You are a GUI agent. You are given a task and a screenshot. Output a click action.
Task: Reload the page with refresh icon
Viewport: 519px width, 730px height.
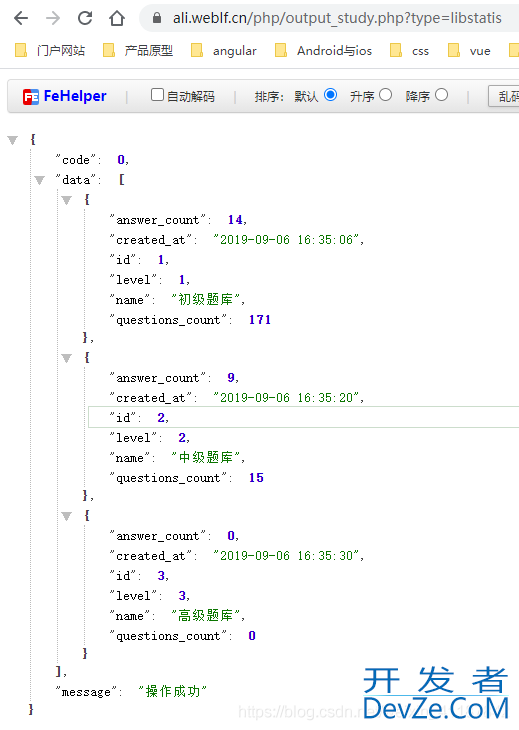coord(85,18)
